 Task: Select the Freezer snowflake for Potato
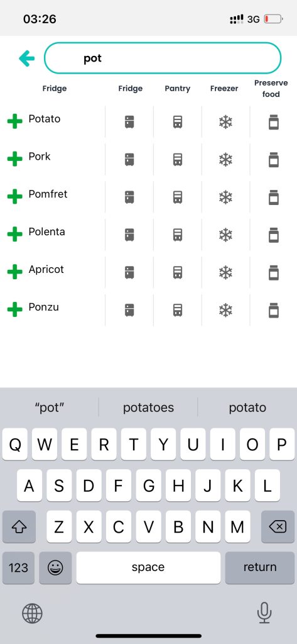pyautogui.click(x=225, y=122)
